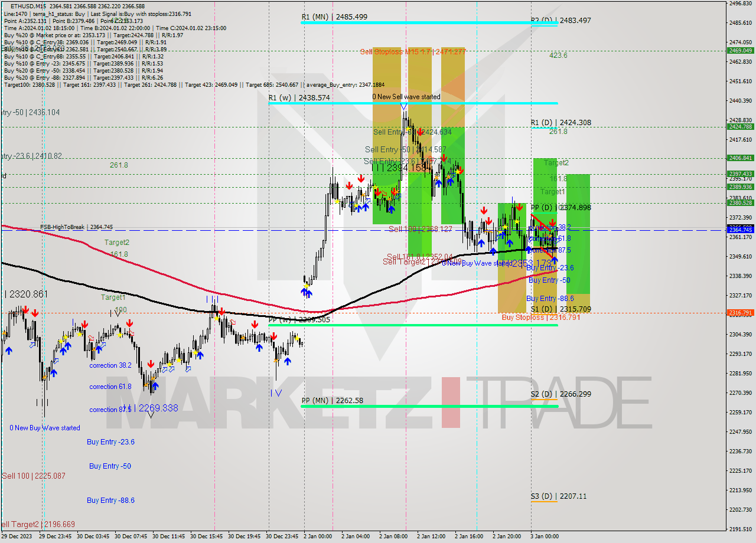Click the ETHUSD,M15 chart title
Screen dimensions: 756x543
(x=29, y=6)
